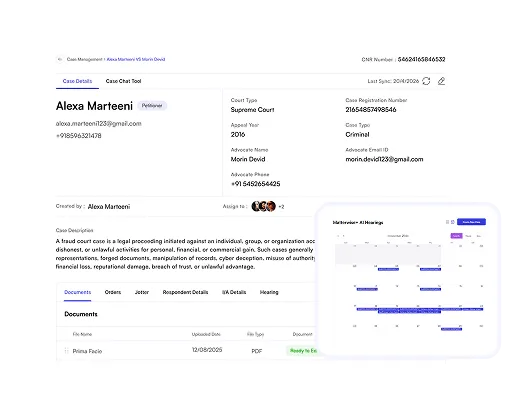Switch calendar to Week view

[x=468, y=236]
